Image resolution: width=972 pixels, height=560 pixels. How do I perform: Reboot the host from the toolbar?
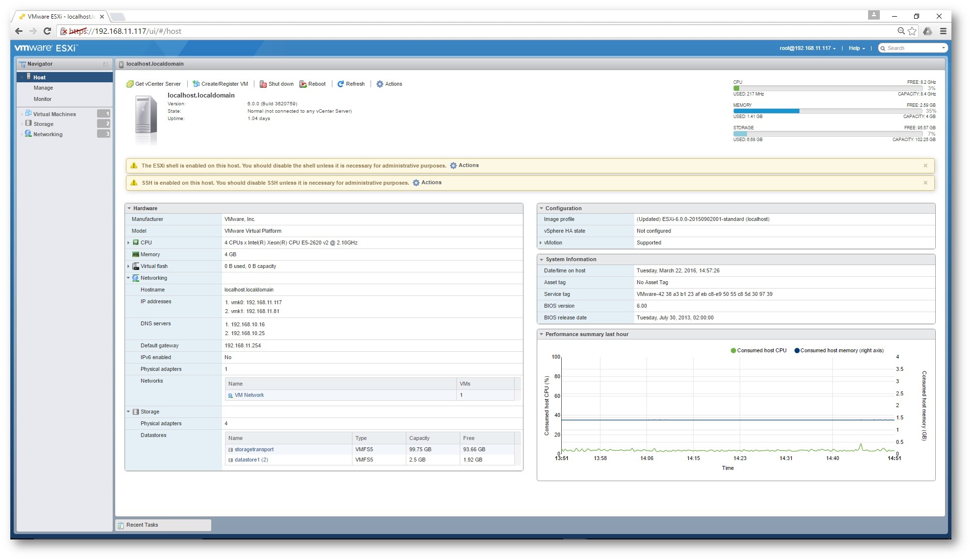coord(313,84)
